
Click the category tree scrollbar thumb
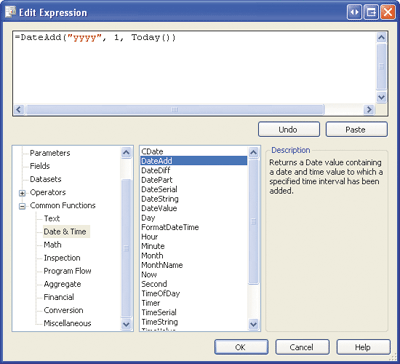(x=126, y=248)
